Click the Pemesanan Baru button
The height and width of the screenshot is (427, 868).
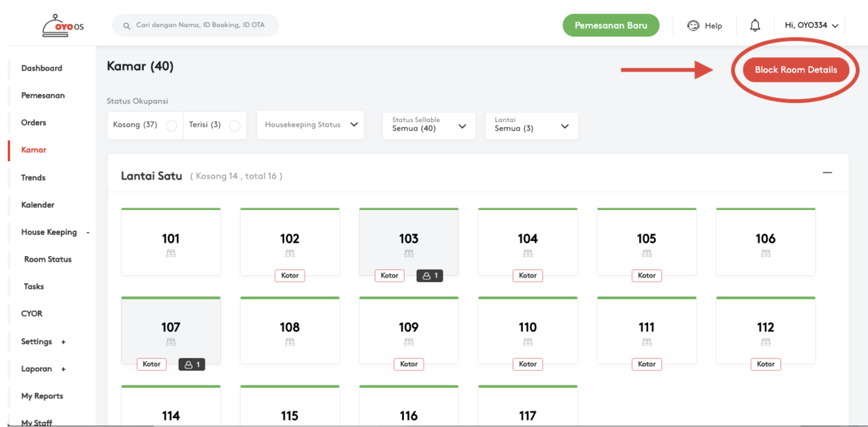pyautogui.click(x=611, y=25)
